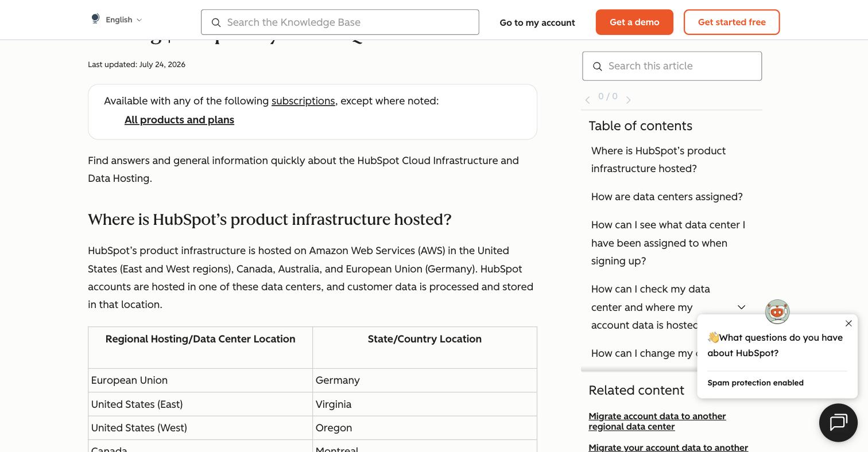Image resolution: width=868 pixels, height=452 pixels.
Task: Close the chat prompt popup
Action: [x=848, y=324]
